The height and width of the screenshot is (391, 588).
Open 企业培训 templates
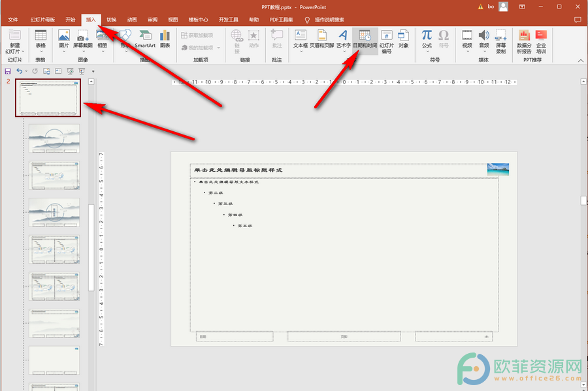tap(541, 42)
